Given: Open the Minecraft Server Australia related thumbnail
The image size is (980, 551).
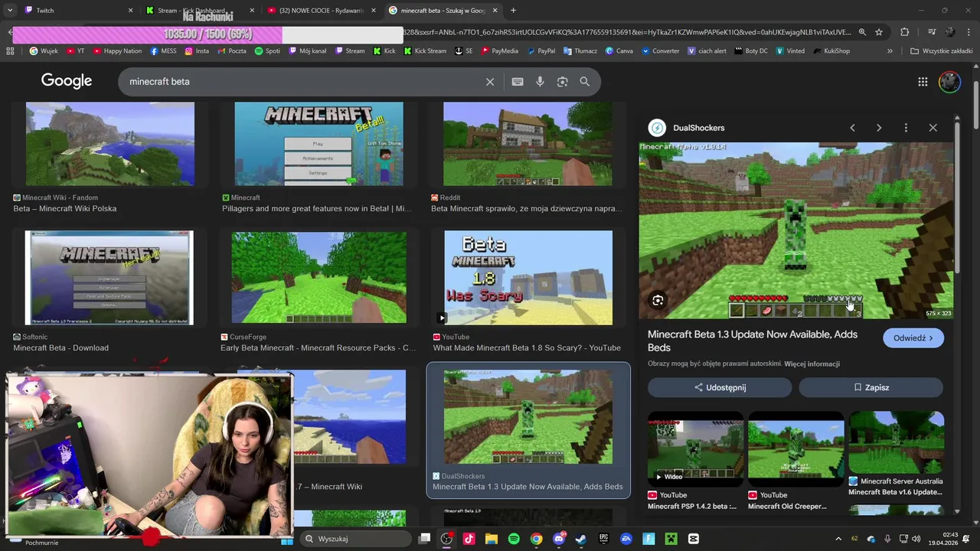Looking at the screenshot, I should (896, 444).
